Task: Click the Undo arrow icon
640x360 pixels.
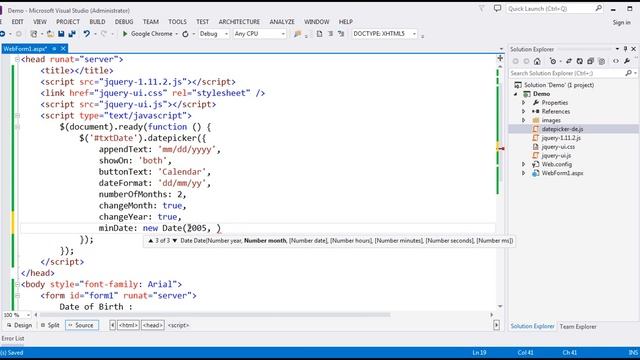Action: coord(87,34)
